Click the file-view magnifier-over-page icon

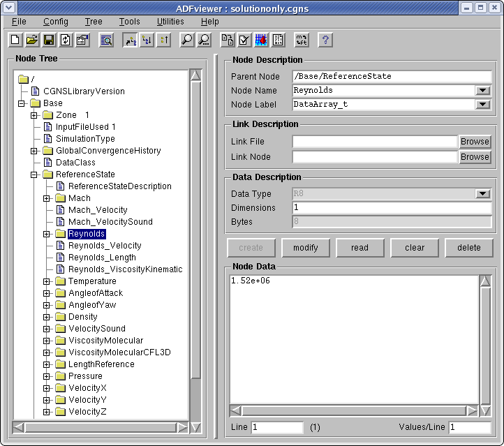(106, 40)
